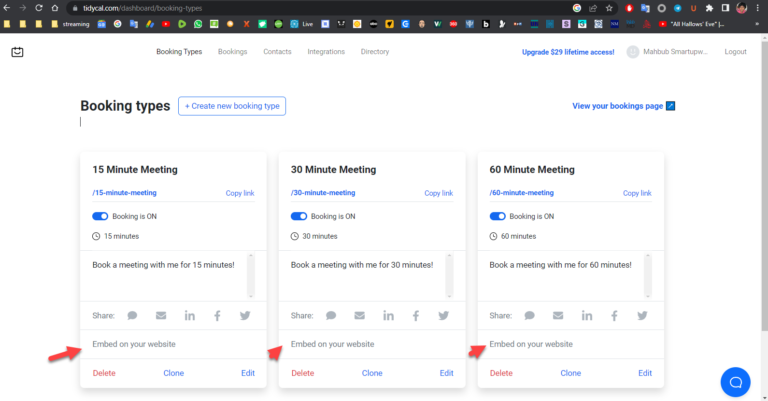Embed 60 Minute Meeting on your website
This screenshot has width=768, height=401.
(531, 344)
